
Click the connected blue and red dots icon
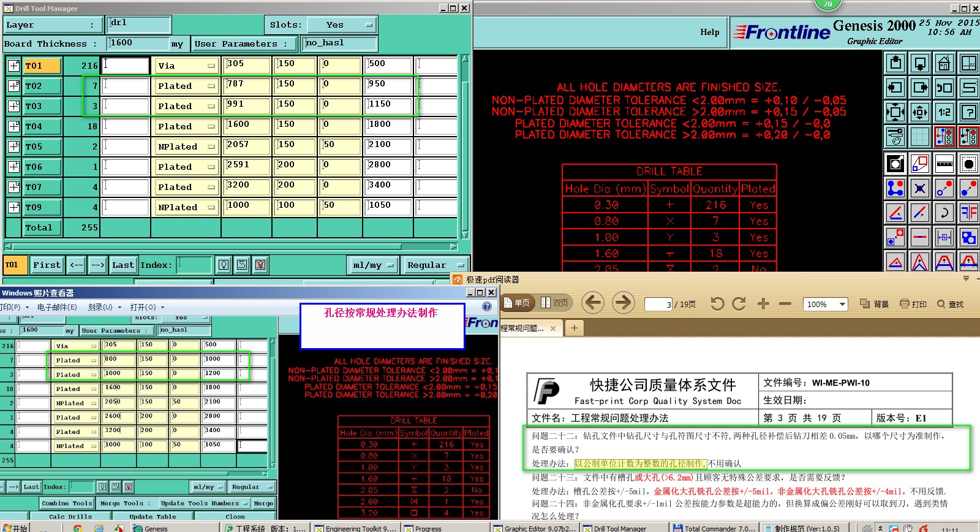coord(895,188)
